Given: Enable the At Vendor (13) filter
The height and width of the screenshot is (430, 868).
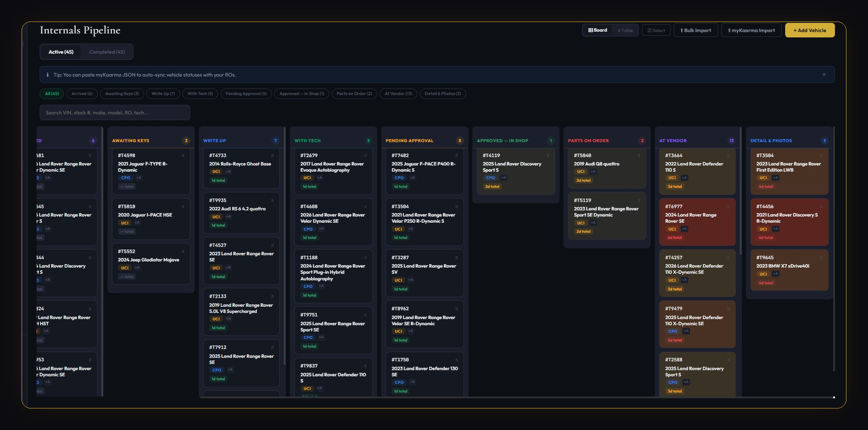Looking at the screenshot, I should [x=398, y=93].
